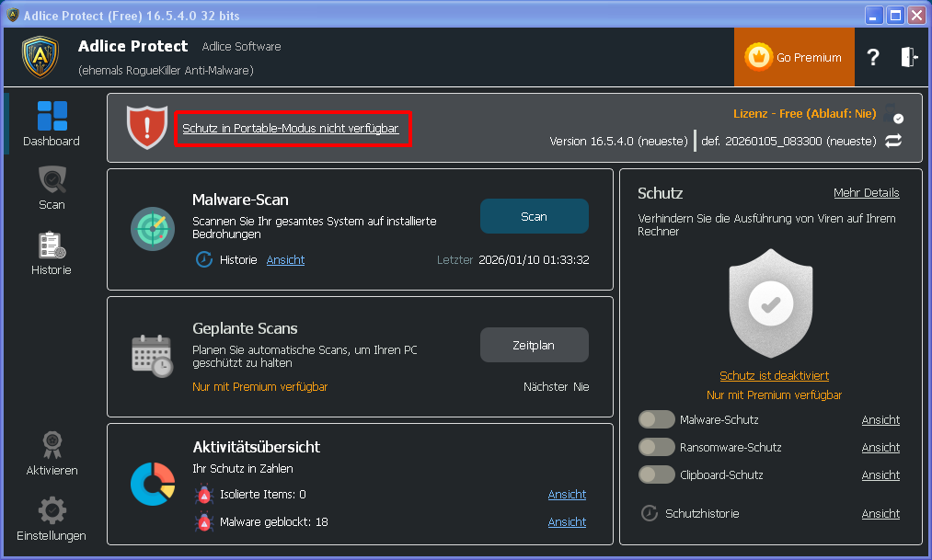The image size is (932, 560).
Task: Click the Aktivitätsübersicht donut chart icon
Action: coord(153,484)
